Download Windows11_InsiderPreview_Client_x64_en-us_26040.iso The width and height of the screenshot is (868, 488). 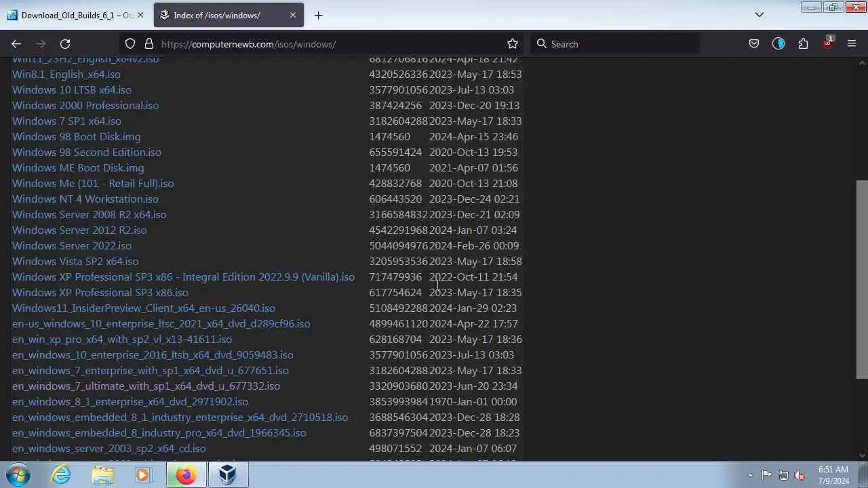pos(144,308)
